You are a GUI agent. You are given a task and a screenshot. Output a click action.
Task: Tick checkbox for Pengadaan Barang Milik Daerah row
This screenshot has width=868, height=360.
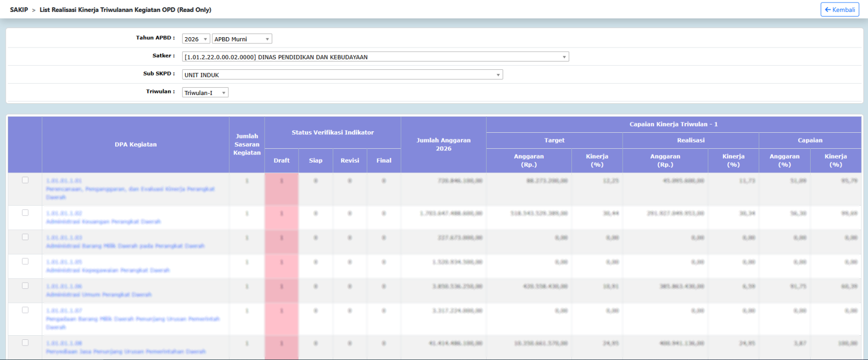click(25, 310)
